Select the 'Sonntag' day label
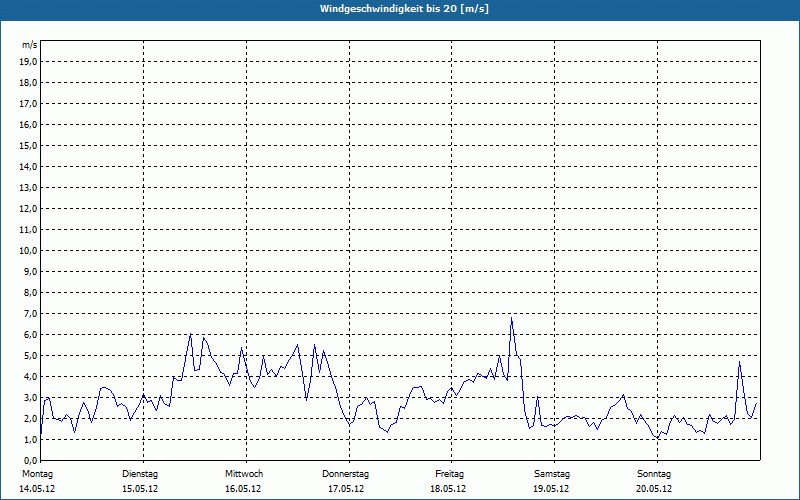 click(x=654, y=474)
